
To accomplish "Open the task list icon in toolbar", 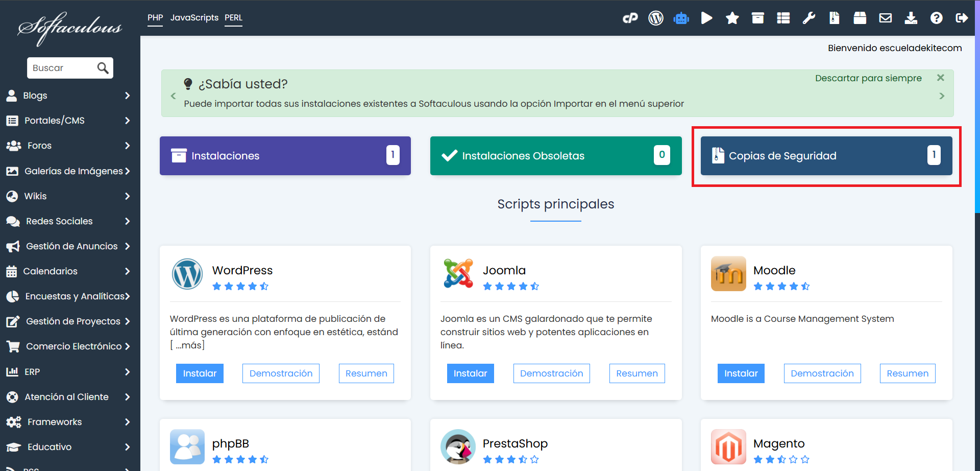I will point(783,18).
